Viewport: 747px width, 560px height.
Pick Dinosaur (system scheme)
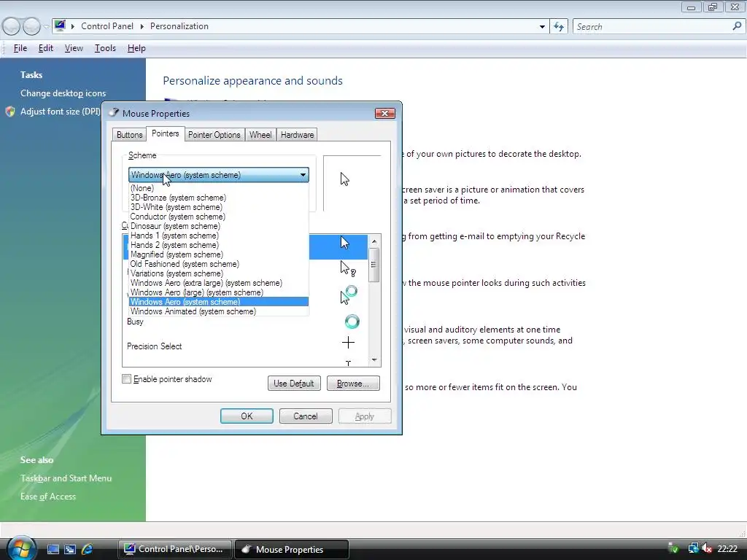tap(219, 226)
